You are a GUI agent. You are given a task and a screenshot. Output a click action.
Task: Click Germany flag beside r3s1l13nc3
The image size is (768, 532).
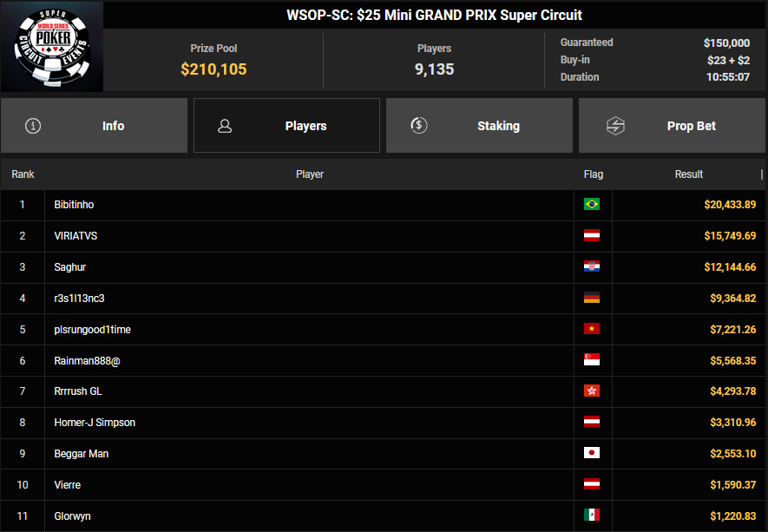click(592, 299)
